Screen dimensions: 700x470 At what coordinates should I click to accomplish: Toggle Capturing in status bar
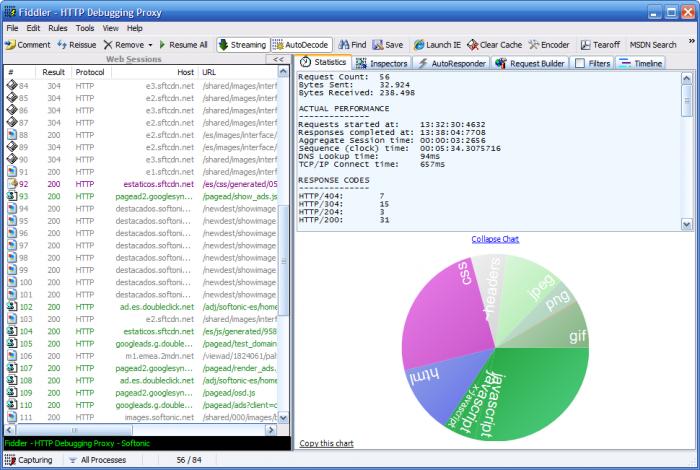click(x=29, y=460)
